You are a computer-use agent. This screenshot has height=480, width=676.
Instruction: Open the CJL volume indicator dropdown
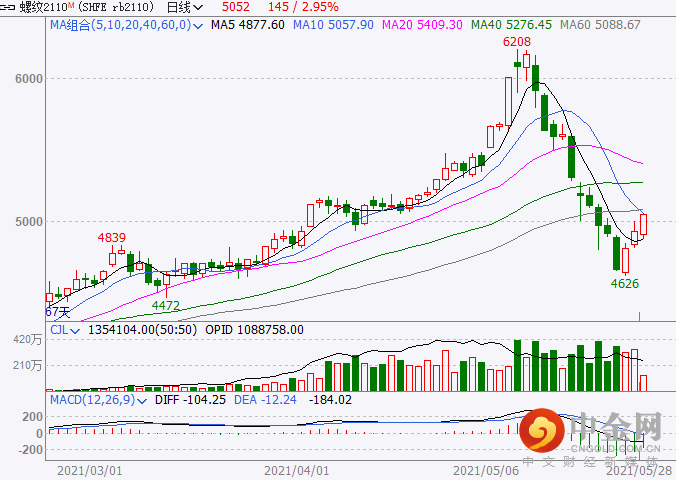65,330
